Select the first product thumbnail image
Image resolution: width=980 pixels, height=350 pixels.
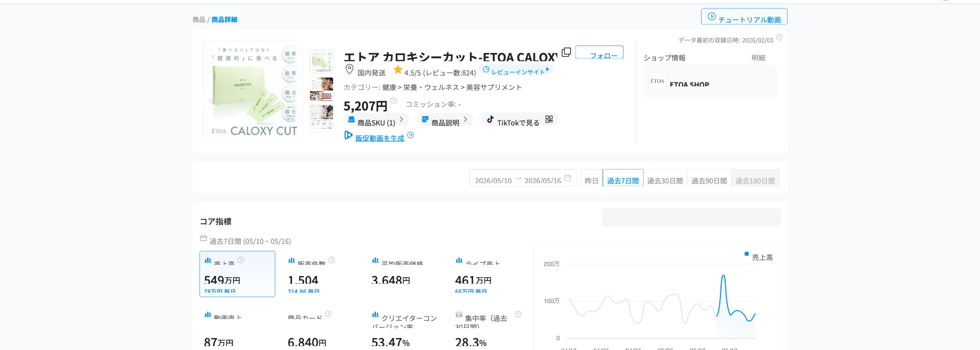tap(321, 62)
